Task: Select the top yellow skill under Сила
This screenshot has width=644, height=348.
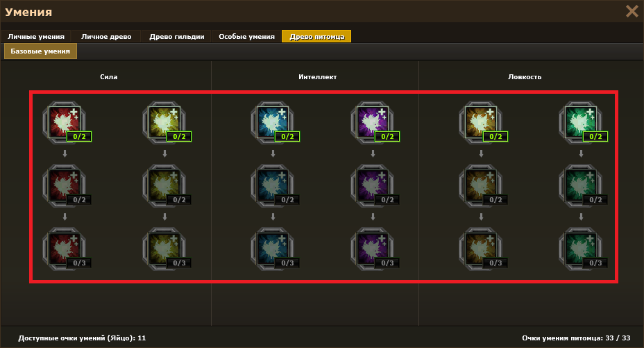Action: 164,122
